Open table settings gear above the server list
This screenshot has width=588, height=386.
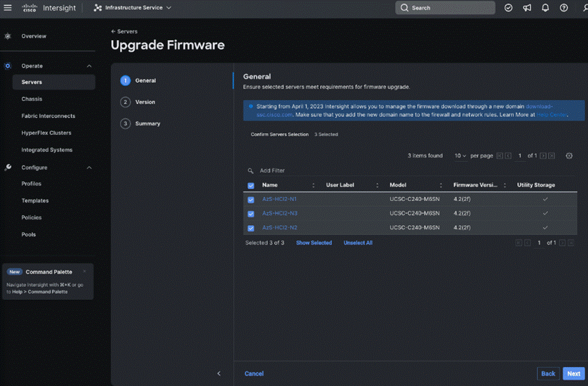tap(569, 156)
